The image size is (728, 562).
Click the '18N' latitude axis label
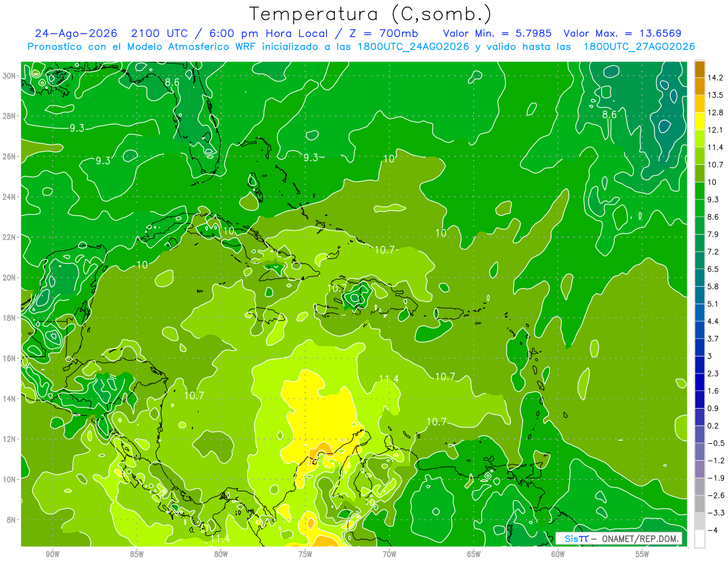pyautogui.click(x=10, y=318)
